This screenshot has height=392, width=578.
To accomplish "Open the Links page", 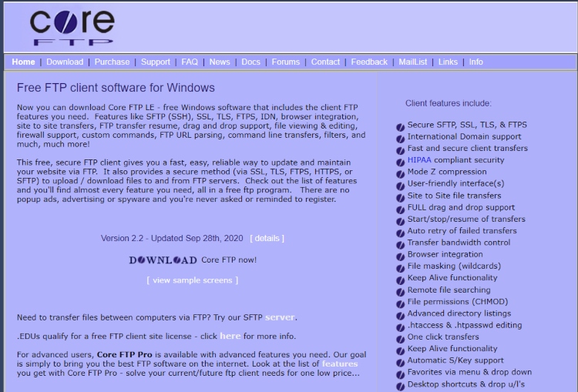I will [x=448, y=62].
